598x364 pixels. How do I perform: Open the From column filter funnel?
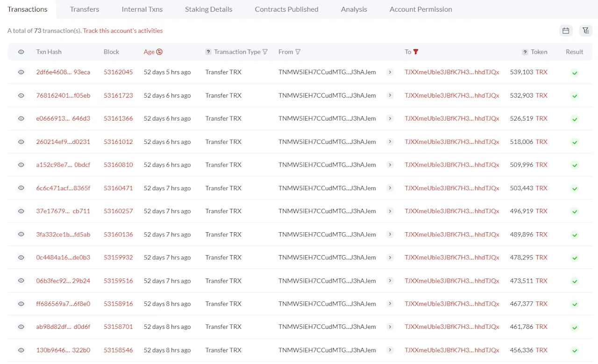pyautogui.click(x=298, y=52)
